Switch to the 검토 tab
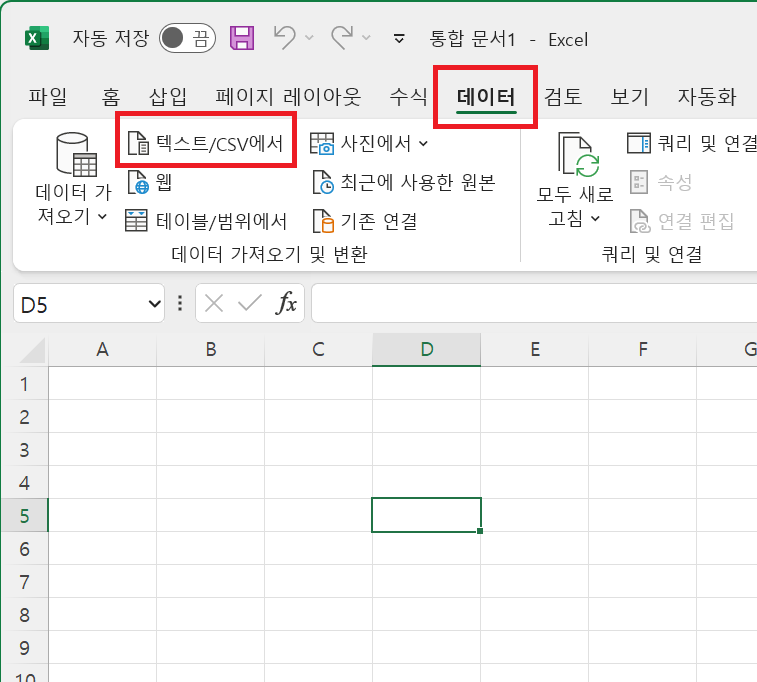 tap(562, 97)
